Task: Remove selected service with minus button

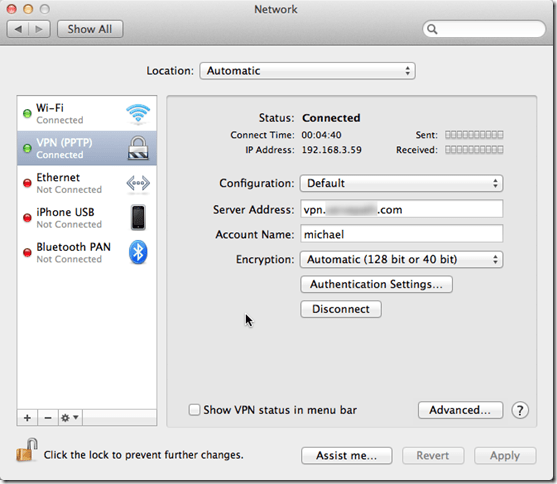Action: 48,418
